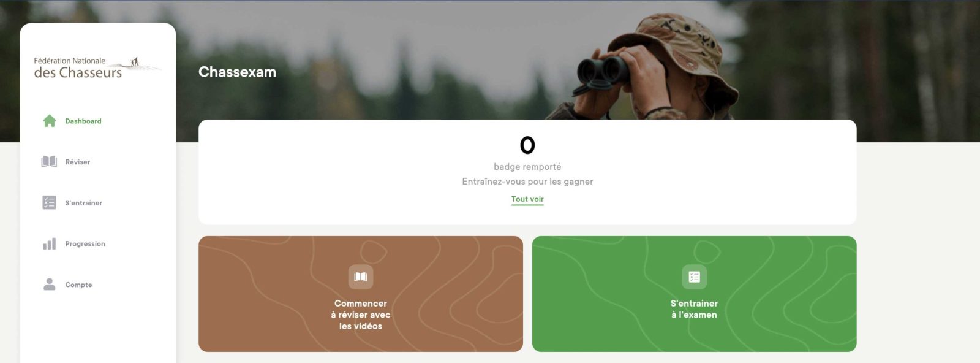Click the badge remporté label
980x363 pixels.
[527, 167]
